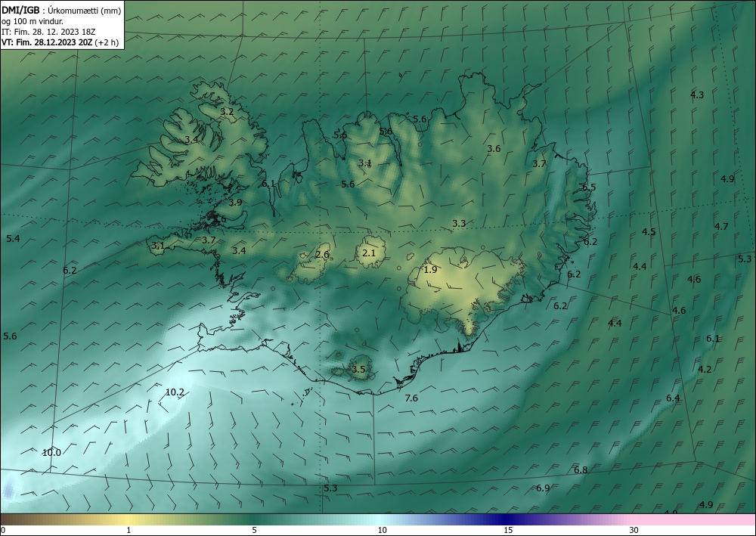Screen dimensions: 756x536
Task: Click the 4.3 value label
Action: [x=697, y=95]
